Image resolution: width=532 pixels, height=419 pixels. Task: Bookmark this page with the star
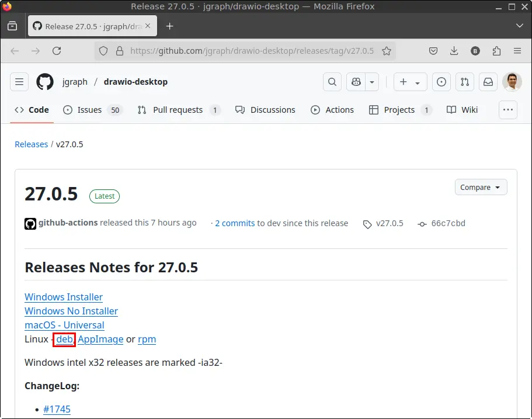[387, 51]
